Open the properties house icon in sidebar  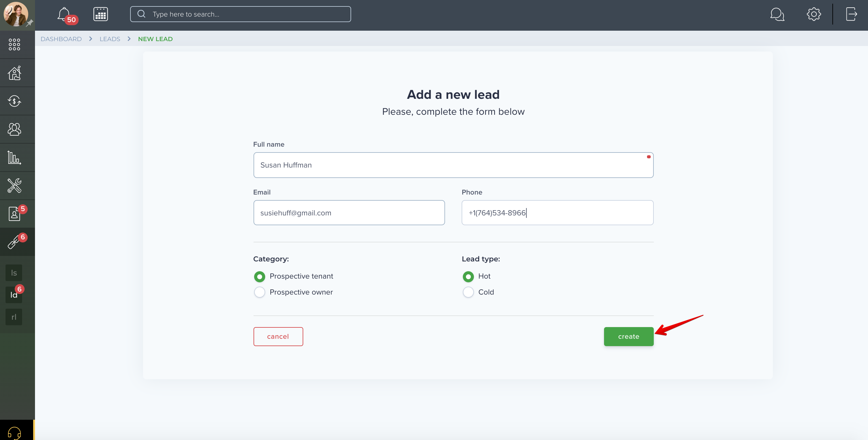(14, 73)
